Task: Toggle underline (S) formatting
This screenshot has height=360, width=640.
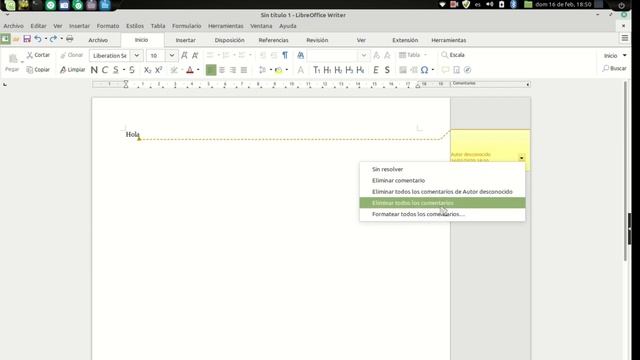Action: pyautogui.click(x=116, y=70)
